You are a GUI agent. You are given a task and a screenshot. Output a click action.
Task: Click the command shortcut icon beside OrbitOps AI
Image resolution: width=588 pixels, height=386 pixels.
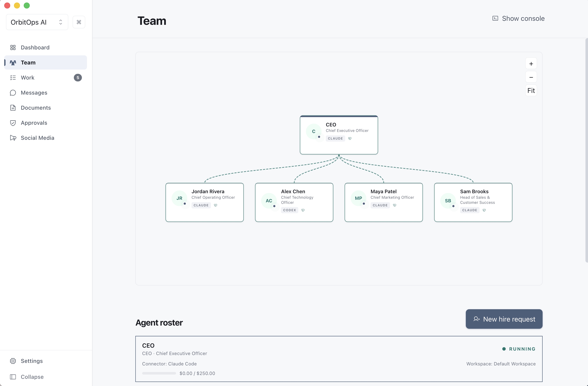pos(79,22)
